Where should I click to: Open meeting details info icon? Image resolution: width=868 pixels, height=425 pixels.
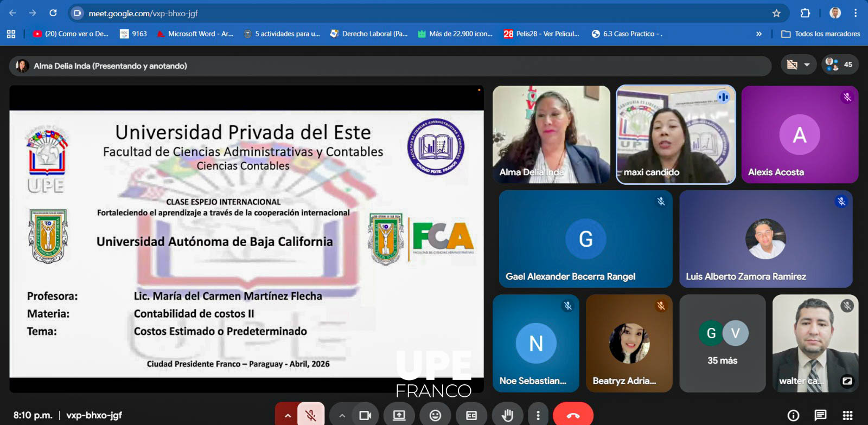[793, 415]
